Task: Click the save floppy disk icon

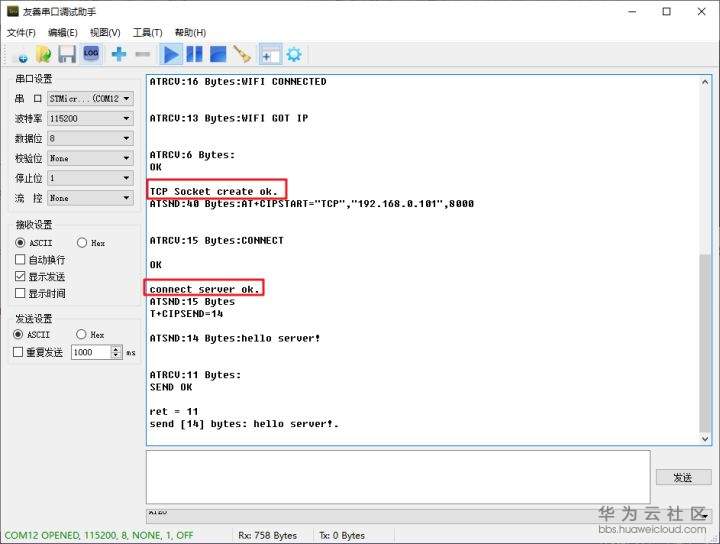Action: [x=67, y=54]
